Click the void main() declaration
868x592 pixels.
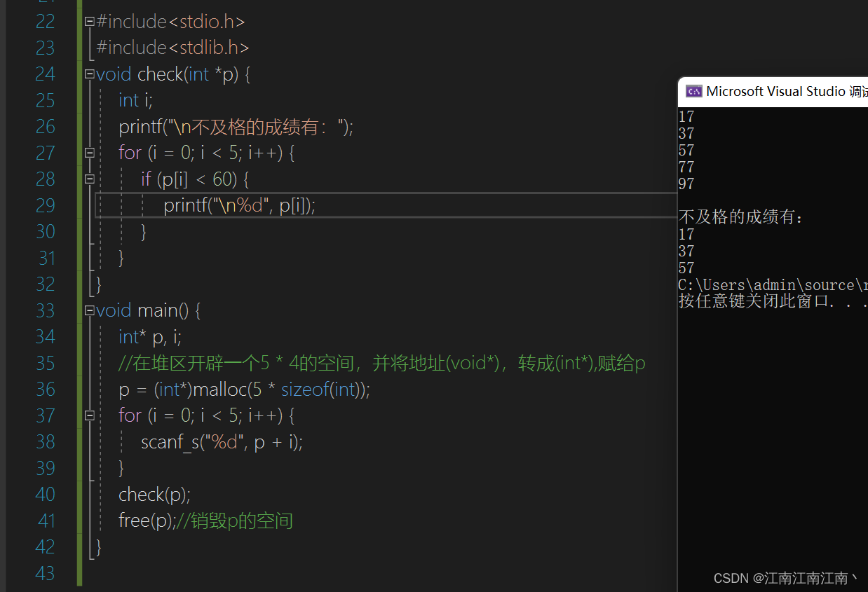click(x=149, y=310)
